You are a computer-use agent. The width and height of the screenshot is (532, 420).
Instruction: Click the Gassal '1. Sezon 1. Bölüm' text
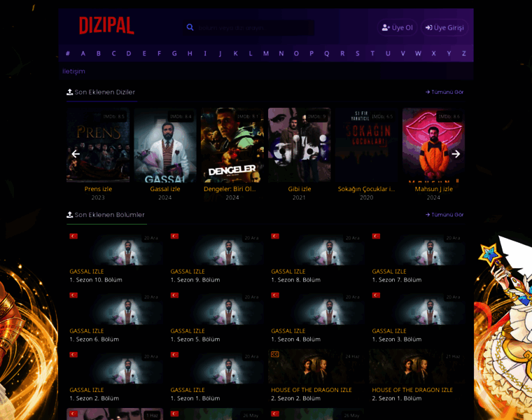(195, 398)
